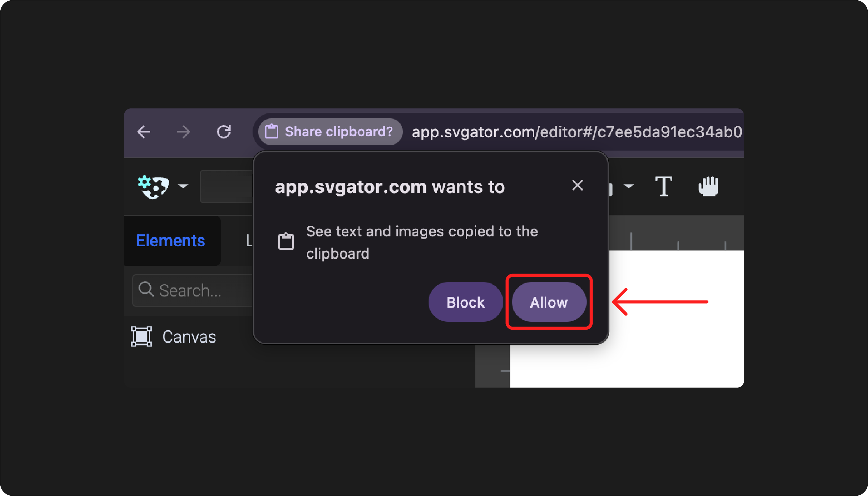
Task: Click the browser forward arrow
Action: pos(184,132)
